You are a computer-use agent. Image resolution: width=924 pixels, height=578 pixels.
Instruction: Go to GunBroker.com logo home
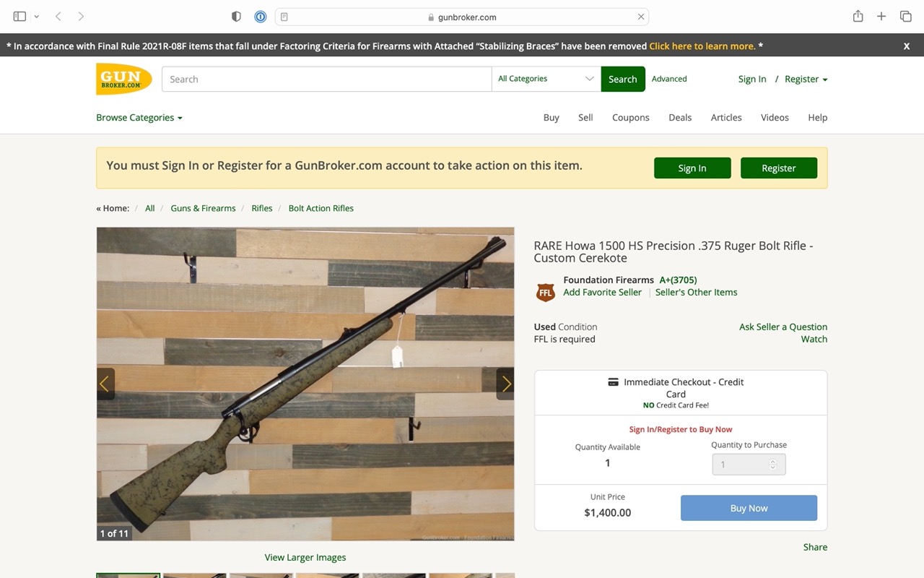[x=123, y=79]
